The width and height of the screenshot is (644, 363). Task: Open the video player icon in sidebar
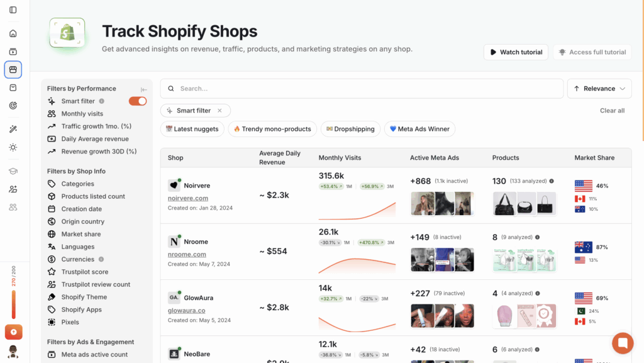13,52
